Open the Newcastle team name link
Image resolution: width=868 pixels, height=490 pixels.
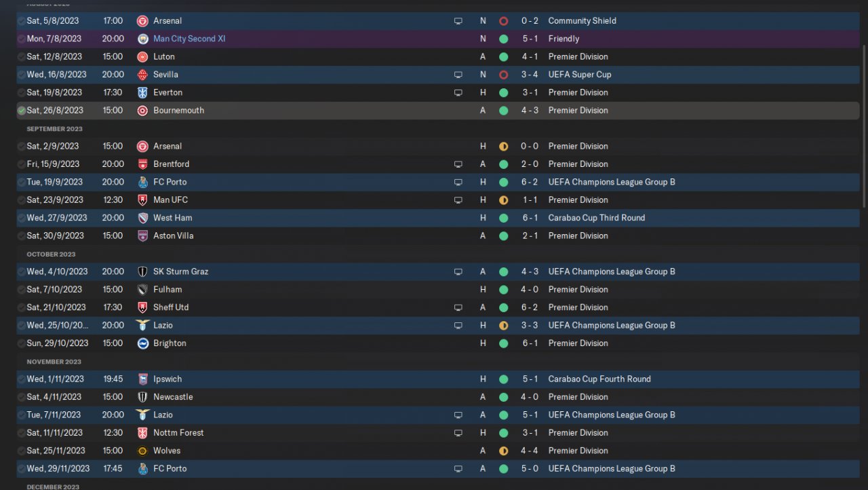coord(173,397)
